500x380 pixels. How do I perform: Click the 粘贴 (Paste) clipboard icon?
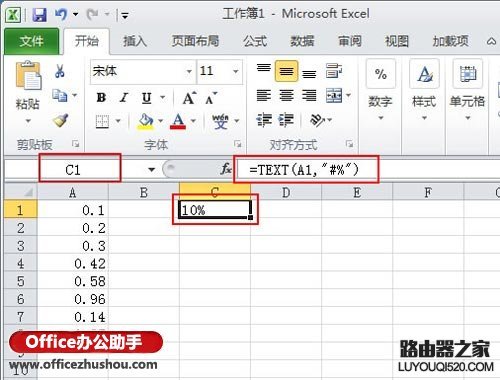coord(28,76)
